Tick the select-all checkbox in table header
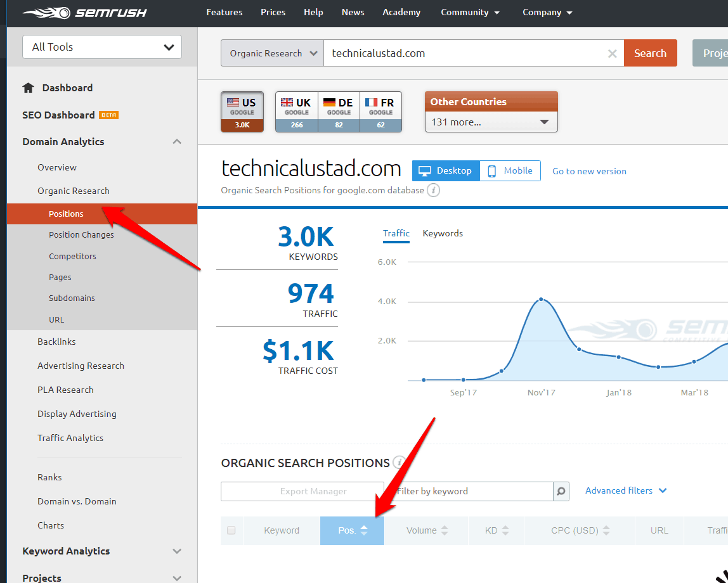The image size is (728, 583). point(231,530)
